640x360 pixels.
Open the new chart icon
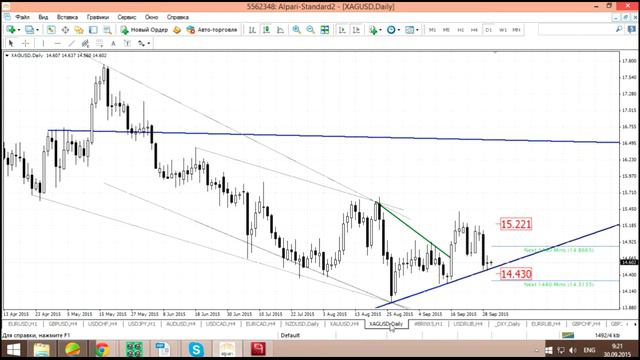pos(11,30)
